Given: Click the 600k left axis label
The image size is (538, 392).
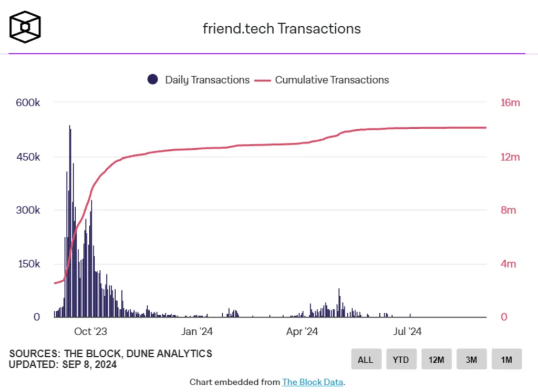Looking at the screenshot, I should point(28,102).
